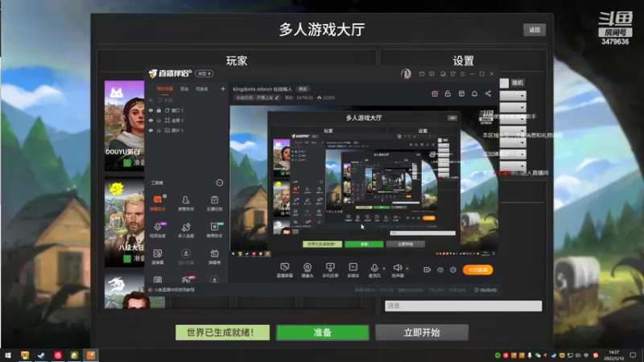
Task: Click the white color swatch beside 随机
Action: coord(505,83)
